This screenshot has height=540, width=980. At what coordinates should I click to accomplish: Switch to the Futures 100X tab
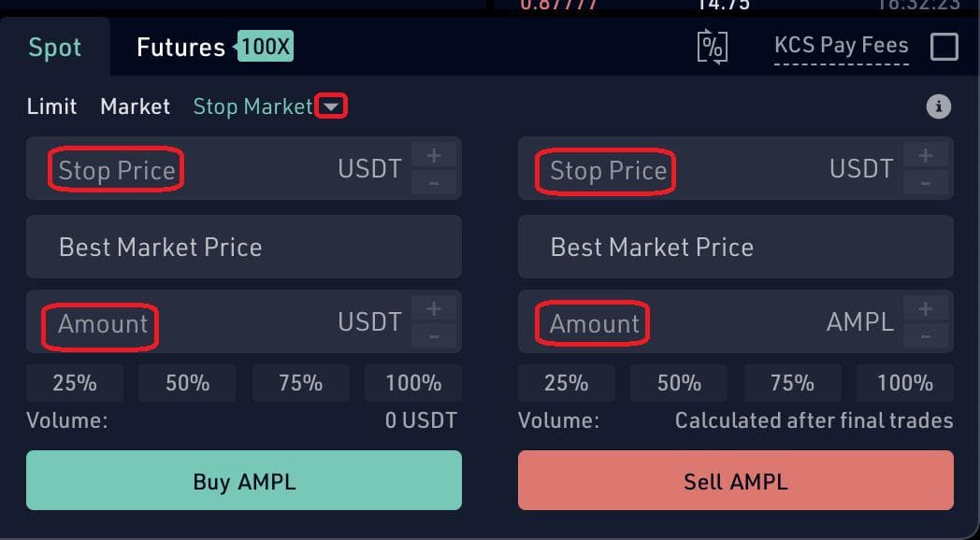[x=214, y=48]
